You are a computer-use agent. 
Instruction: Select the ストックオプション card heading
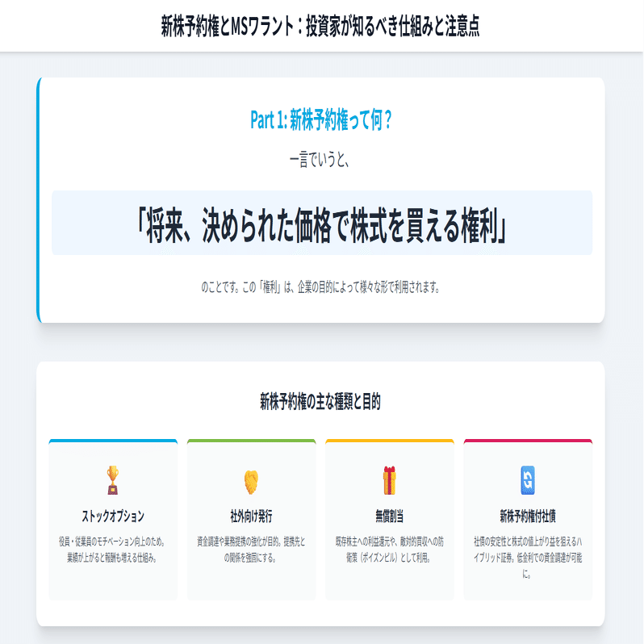click(113, 516)
